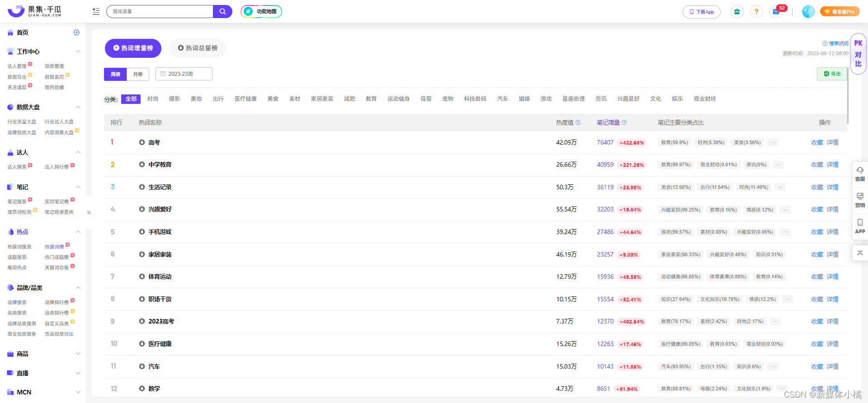Expand more categories for 高考 row
Screen dimensions: 868x403
point(773,142)
